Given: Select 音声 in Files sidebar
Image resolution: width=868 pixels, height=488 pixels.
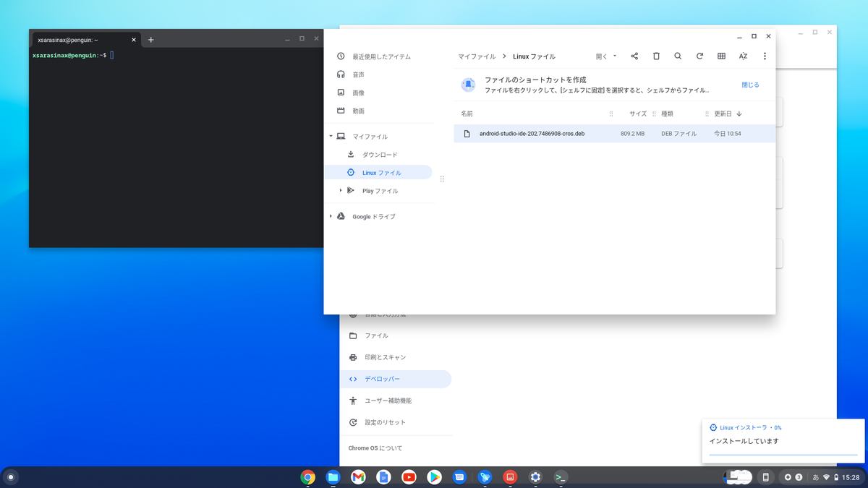Looking at the screenshot, I should coord(358,74).
